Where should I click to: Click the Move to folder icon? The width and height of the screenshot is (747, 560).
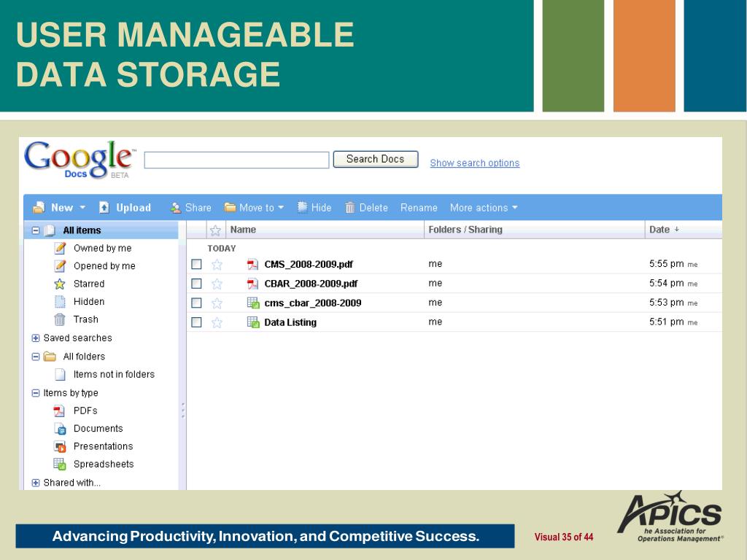pos(230,207)
